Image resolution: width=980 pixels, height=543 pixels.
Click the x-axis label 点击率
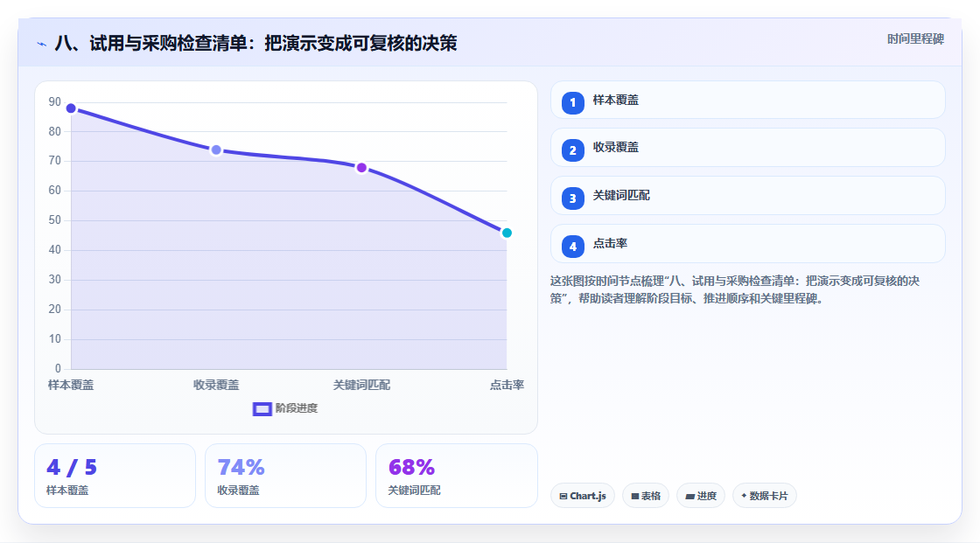507,385
